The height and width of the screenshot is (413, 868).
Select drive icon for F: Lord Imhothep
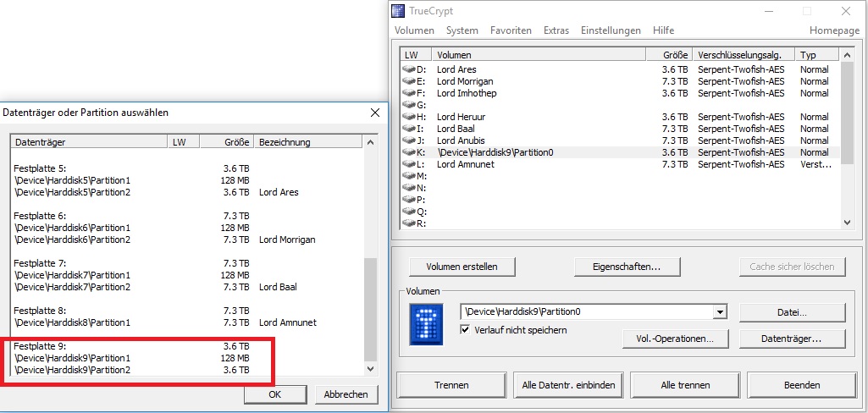point(409,93)
